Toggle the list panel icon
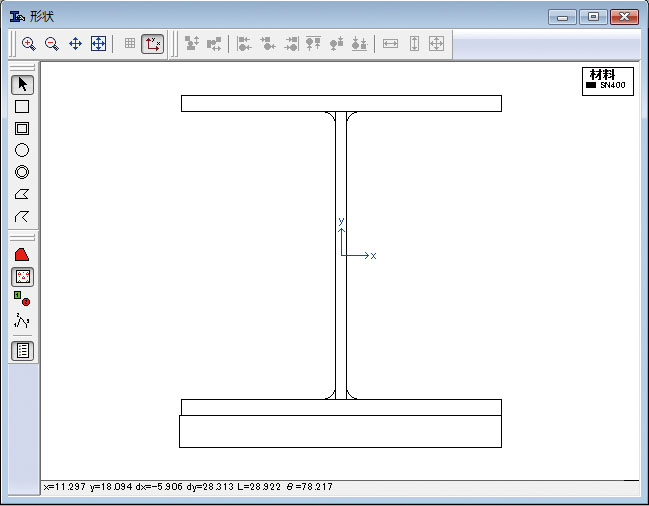The height and width of the screenshot is (506, 649). [22, 351]
